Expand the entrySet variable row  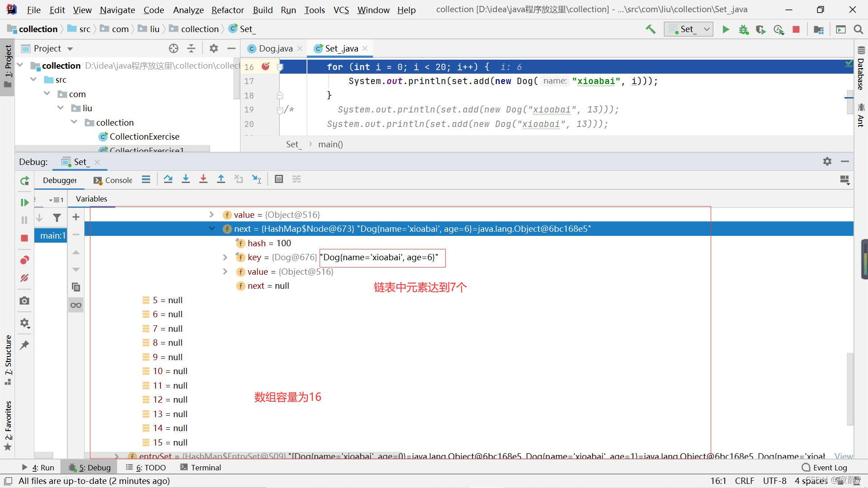pos(117,456)
